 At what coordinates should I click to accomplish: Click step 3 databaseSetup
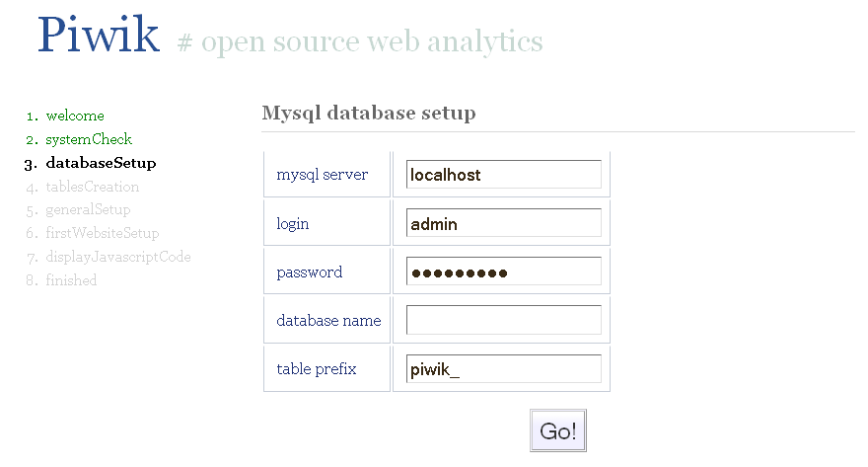[101, 163]
